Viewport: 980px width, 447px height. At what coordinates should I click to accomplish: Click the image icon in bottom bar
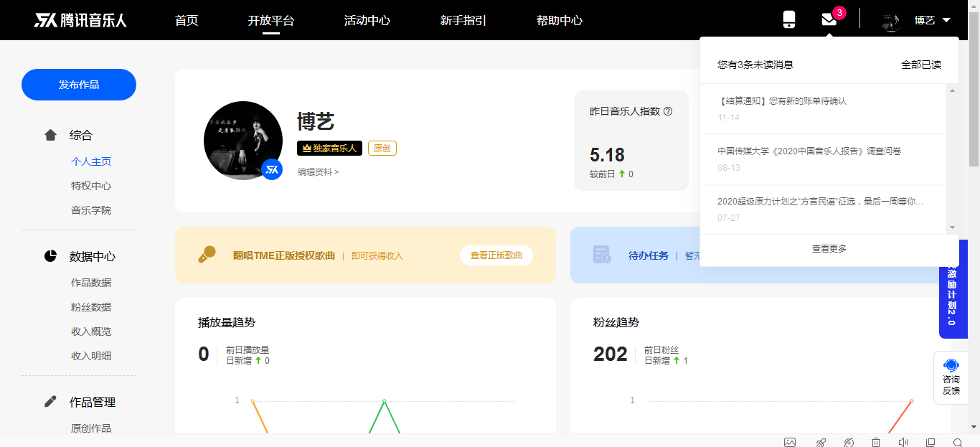[x=790, y=442]
